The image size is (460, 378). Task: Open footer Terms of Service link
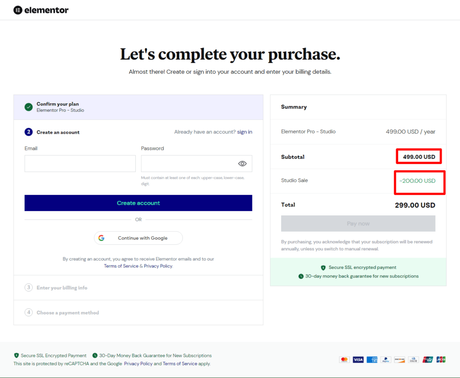[x=180, y=364]
